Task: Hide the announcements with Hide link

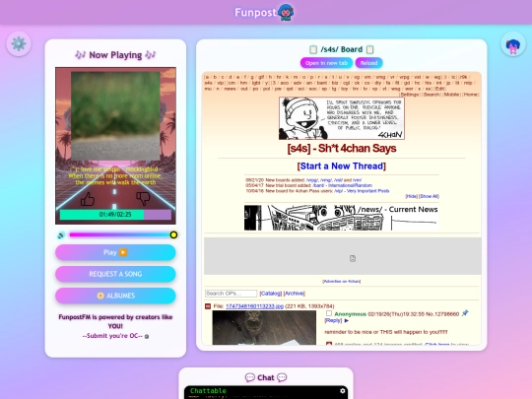Action: click(x=411, y=196)
